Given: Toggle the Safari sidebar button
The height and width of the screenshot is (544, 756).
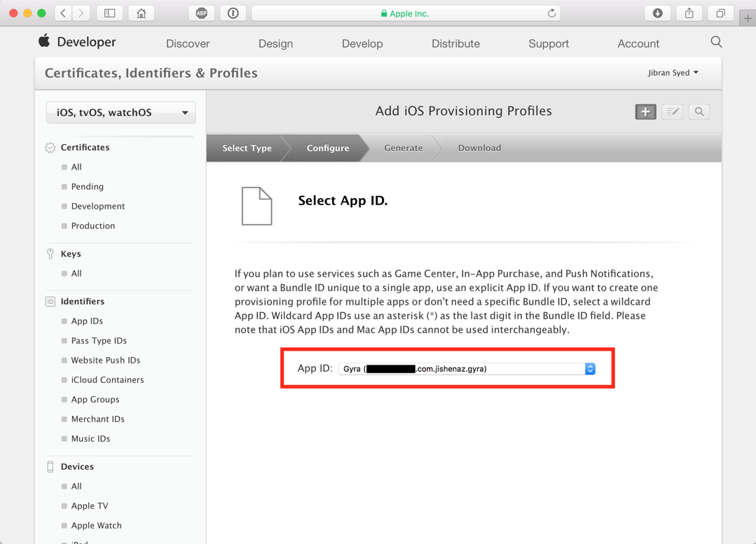Looking at the screenshot, I should pos(110,13).
